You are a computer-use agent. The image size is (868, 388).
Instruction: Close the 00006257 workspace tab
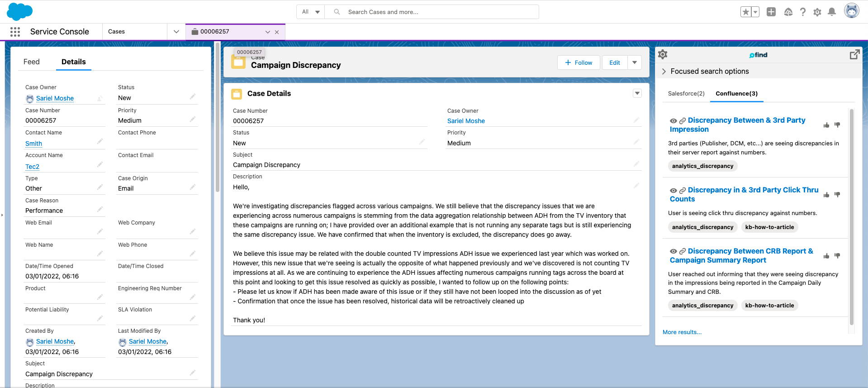click(277, 32)
